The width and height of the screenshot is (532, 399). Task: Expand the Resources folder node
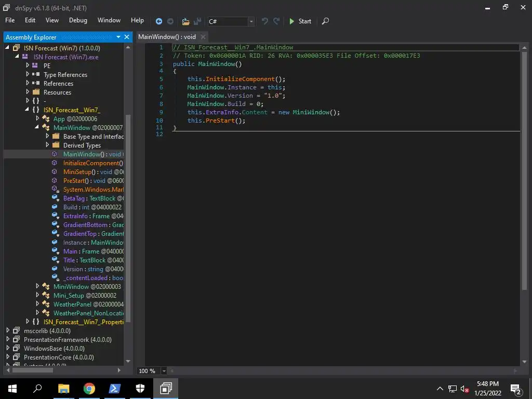28,91
